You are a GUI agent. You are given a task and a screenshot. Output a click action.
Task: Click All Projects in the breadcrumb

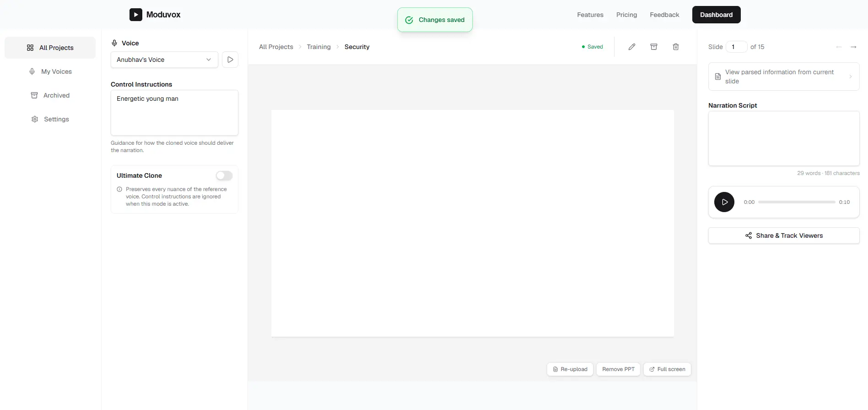(x=276, y=47)
